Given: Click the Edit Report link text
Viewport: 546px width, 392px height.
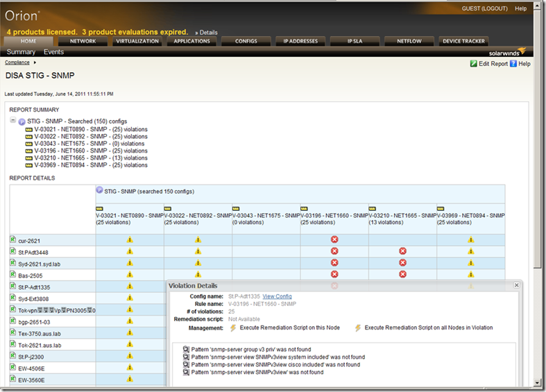Looking at the screenshot, I should (493, 64).
